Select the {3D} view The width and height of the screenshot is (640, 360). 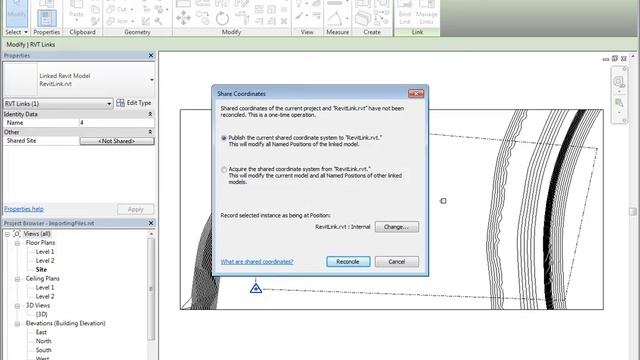click(x=42, y=315)
